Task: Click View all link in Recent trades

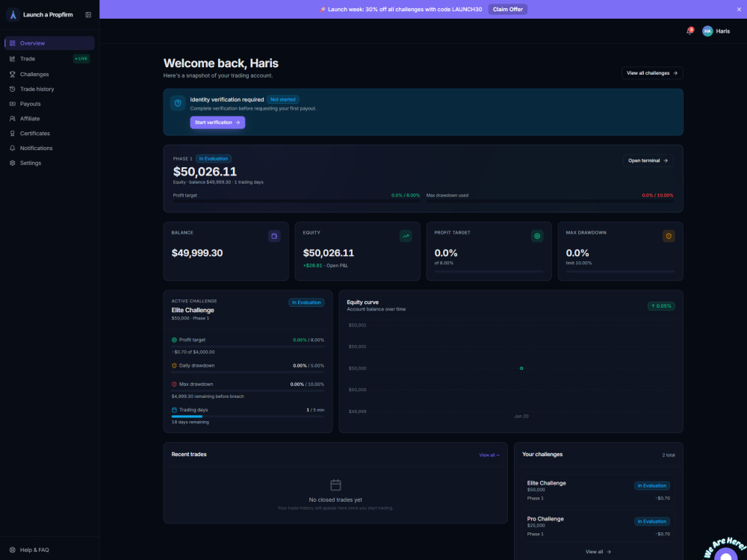Action: tap(489, 455)
